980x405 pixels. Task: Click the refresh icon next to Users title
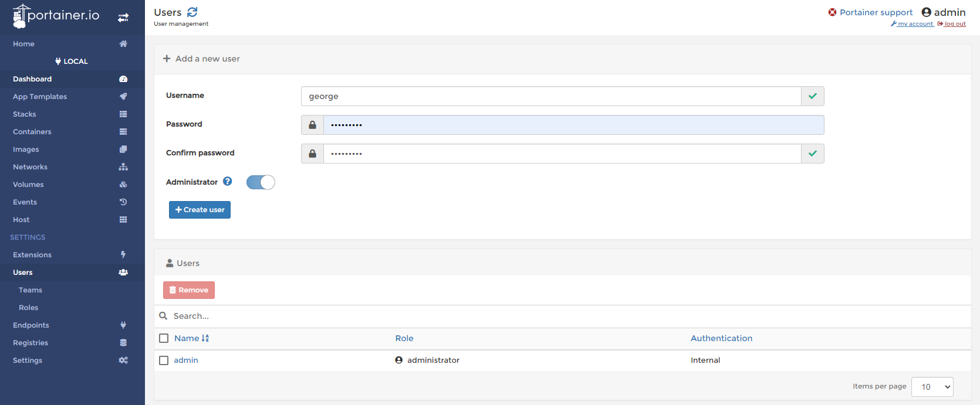click(x=192, y=12)
